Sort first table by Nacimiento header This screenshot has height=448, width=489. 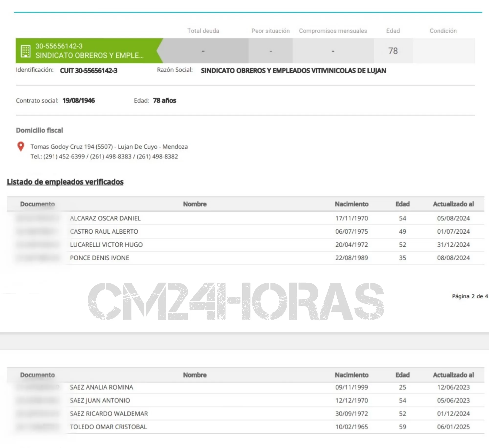[x=351, y=204]
